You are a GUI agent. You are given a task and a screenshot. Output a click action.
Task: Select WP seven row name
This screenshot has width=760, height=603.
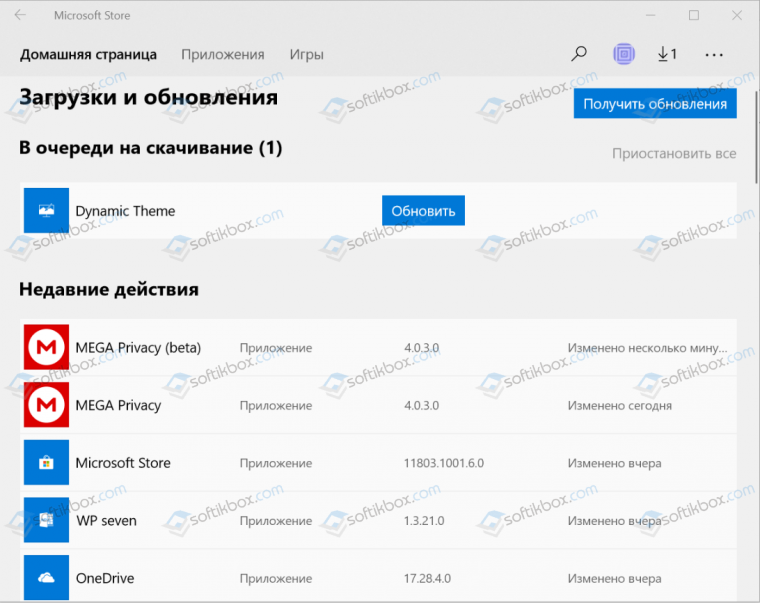107,521
